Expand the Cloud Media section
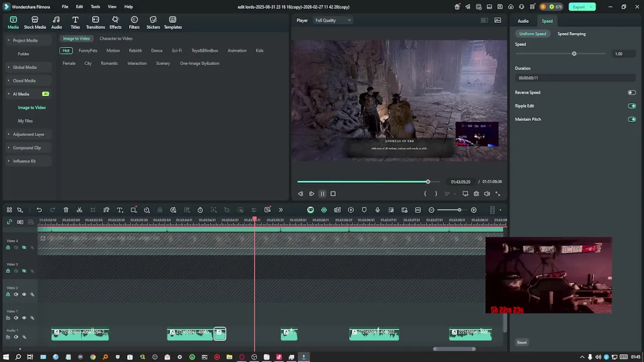 tap(9, 80)
